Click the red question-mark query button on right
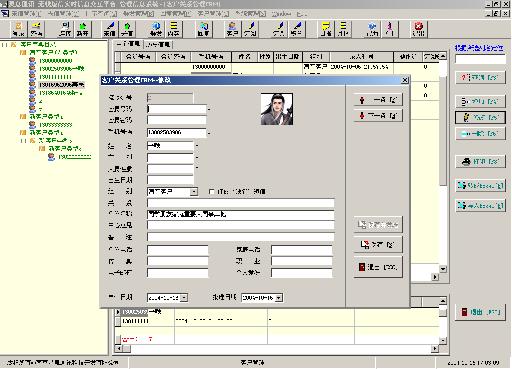Viewport: 512px width, 369px height. pyautogui.click(x=480, y=77)
